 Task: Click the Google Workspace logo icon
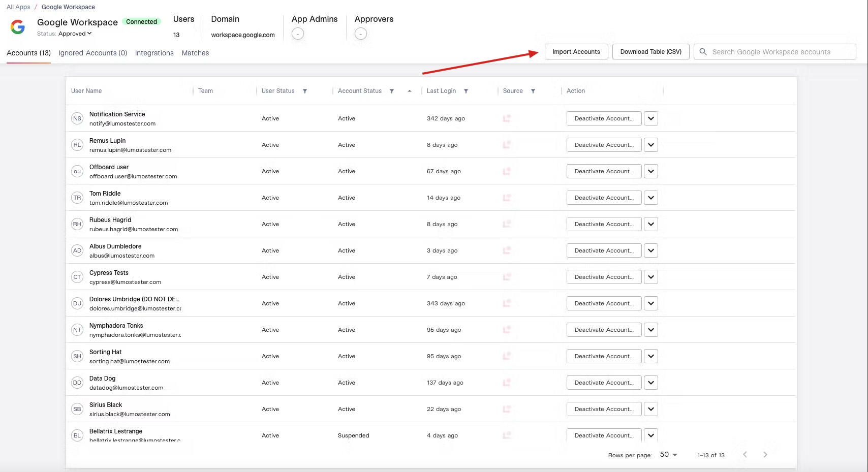click(18, 27)
